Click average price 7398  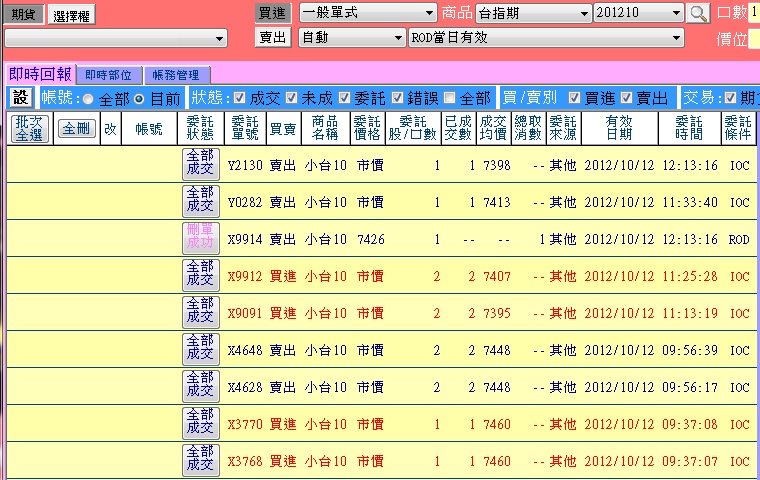(x=497, y=165)
